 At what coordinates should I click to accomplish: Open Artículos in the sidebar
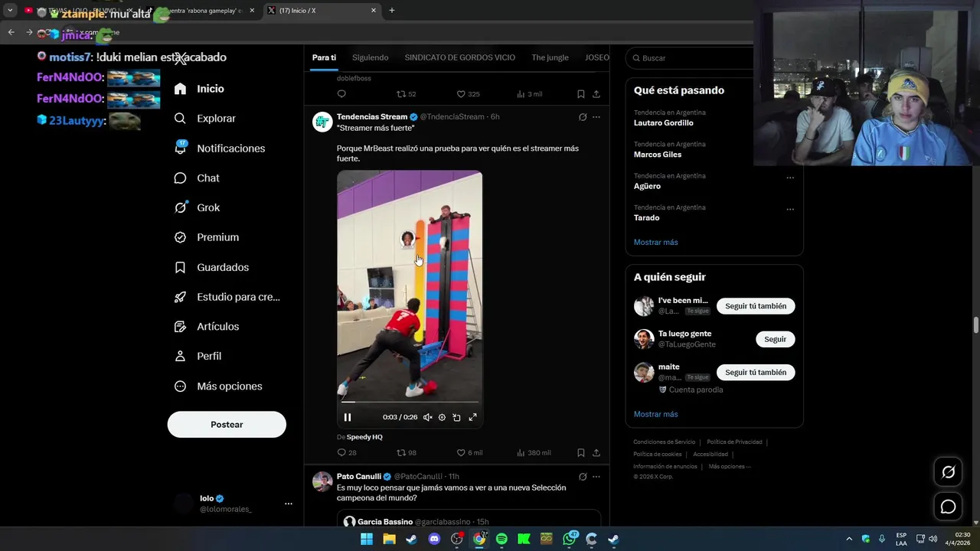coord(207,327)
